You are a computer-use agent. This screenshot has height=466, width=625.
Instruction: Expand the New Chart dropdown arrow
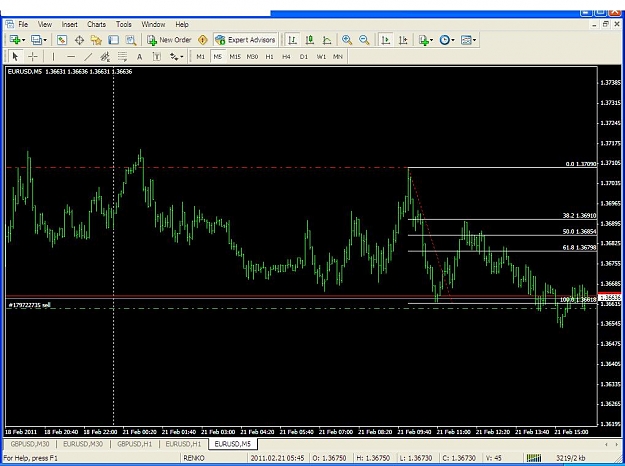pyautogui.click(x=24, y=40)
